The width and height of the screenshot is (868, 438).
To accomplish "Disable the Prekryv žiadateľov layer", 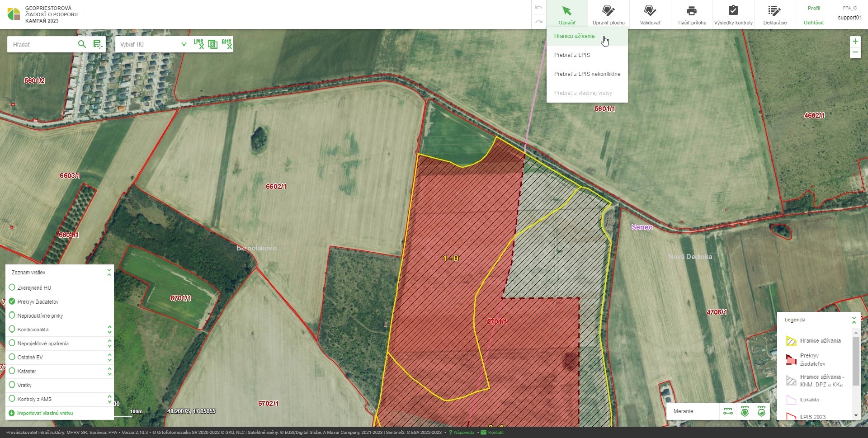I will point(12,301).
